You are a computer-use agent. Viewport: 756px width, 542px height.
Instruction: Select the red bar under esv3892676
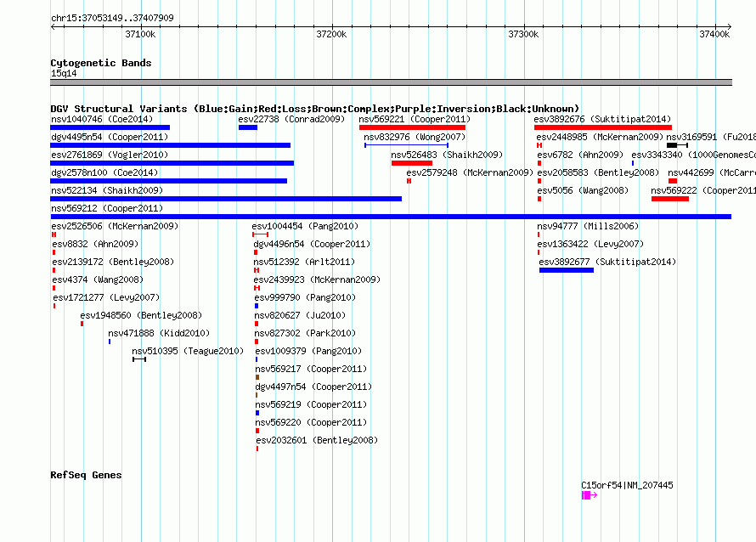coord(603,127)
